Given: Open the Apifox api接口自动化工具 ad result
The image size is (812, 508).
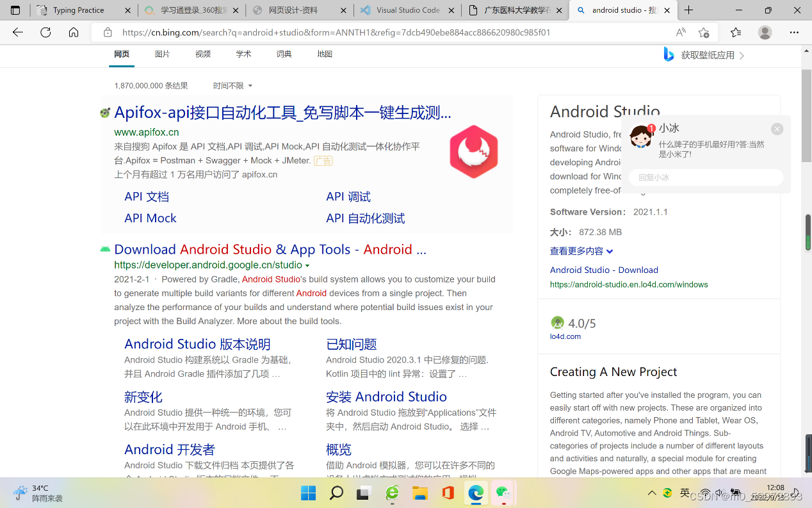Looking at the screenshot, I should point(282,113).
